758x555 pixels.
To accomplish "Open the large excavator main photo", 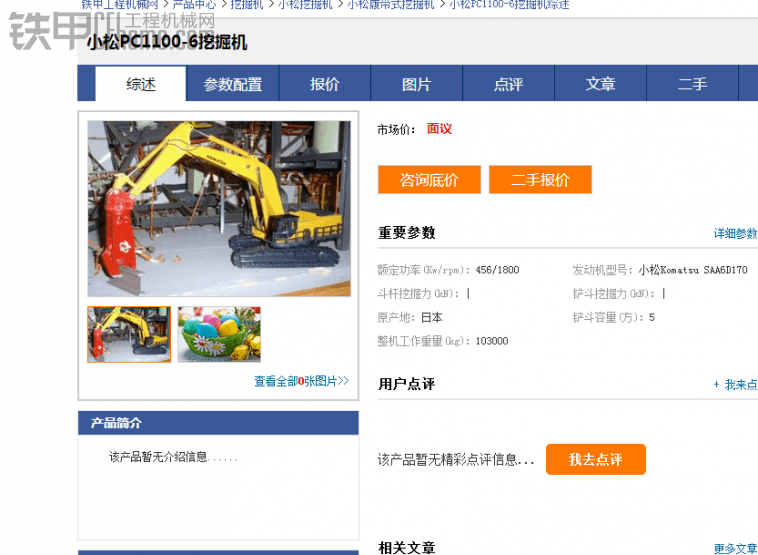I will [219, 208].
